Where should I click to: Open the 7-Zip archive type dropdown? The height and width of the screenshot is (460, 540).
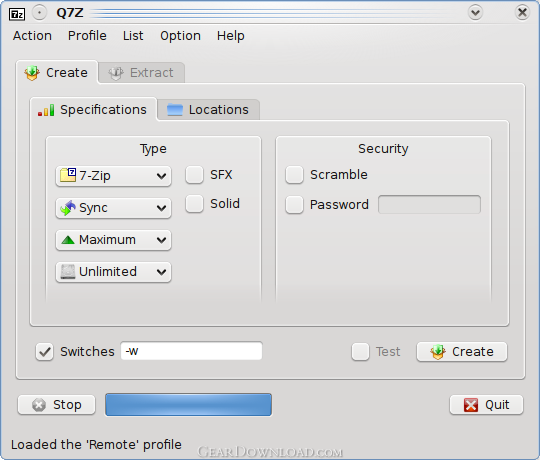point(113,176)
